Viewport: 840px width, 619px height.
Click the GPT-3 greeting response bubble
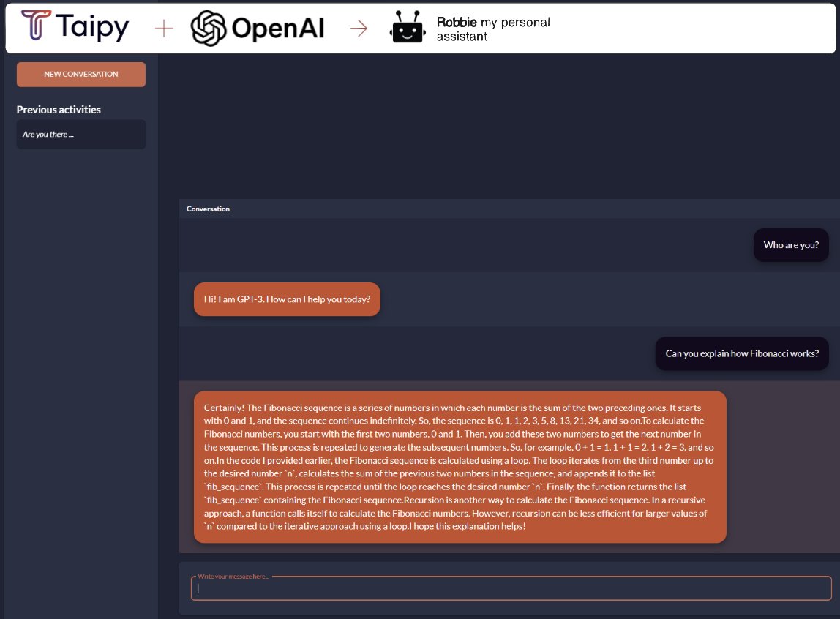(287, 299)
